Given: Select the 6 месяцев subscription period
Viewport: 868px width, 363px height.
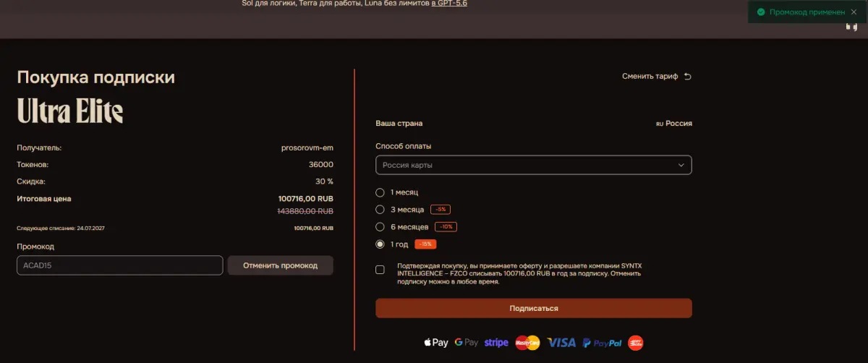Looking at the screenshot, I should click(380, 227).
